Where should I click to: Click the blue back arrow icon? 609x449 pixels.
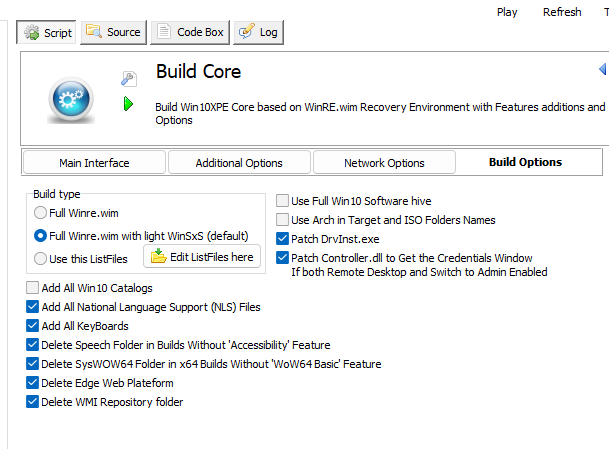click(x=603, y=69)
